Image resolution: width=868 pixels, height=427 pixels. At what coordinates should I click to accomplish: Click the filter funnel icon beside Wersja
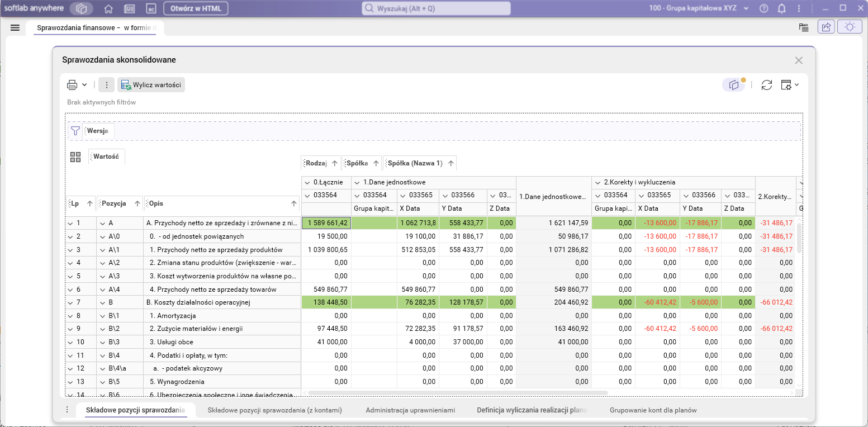tap(75, 131)
